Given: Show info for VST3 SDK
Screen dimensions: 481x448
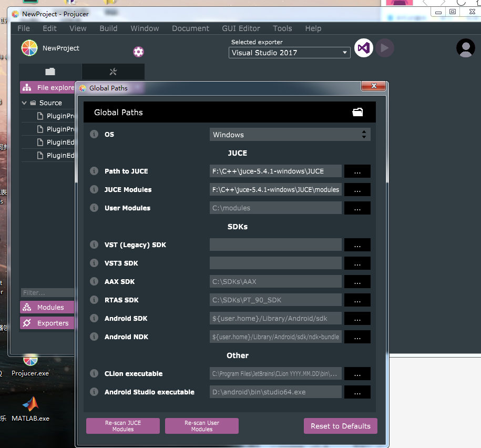Looking at the screenshot, I should pyautogui.click(x=94, y=263).
